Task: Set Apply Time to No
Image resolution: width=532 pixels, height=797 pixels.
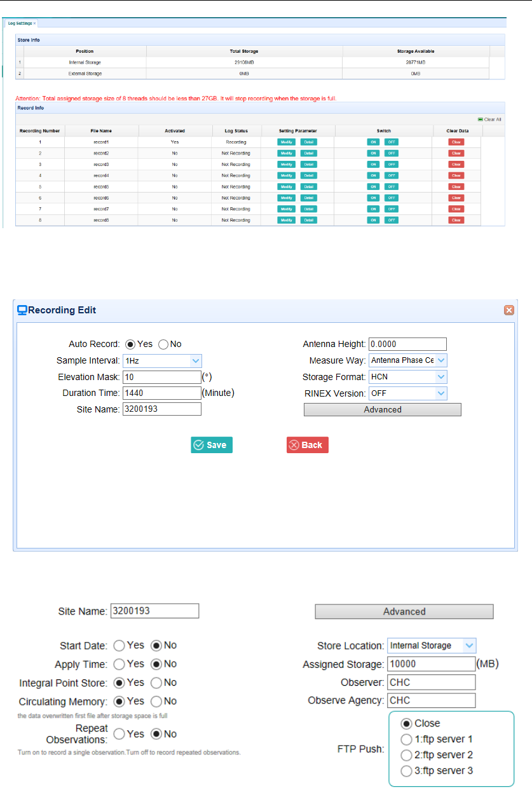Action: 156,664
